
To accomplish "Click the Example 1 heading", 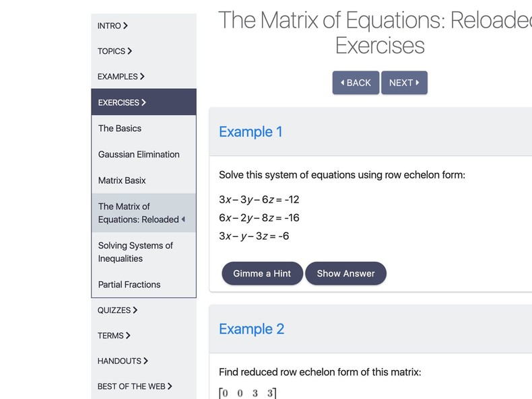I will pos(251,132).
